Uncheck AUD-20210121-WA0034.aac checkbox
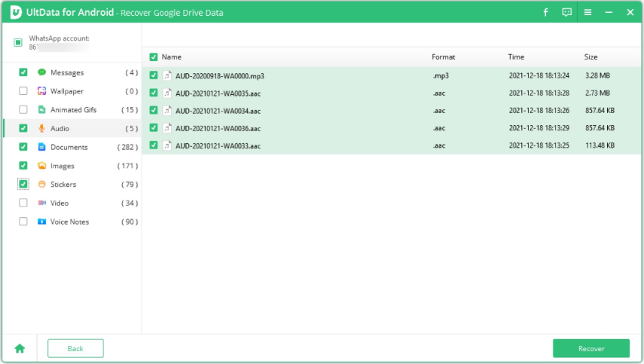Viewport: 644px width, 364px height. tap(154, 111)
